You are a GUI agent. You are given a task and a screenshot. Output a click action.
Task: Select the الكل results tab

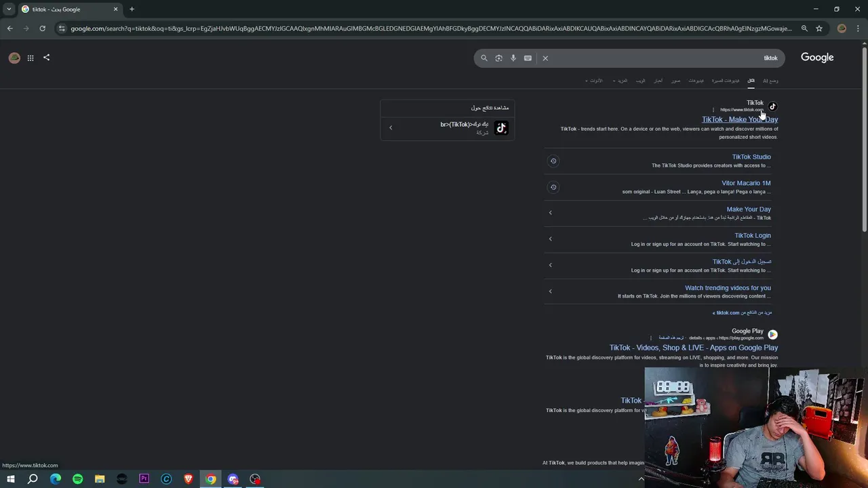click(751, 81)
